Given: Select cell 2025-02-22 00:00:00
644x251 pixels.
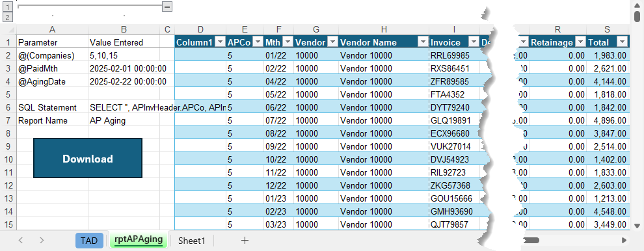Looking at the screenshot, I should (124, 82).
